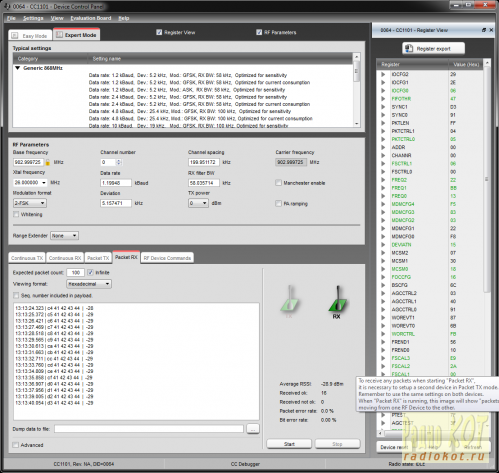Click the RX filter BW field
499x473 pixels.
tap(204, 183)
